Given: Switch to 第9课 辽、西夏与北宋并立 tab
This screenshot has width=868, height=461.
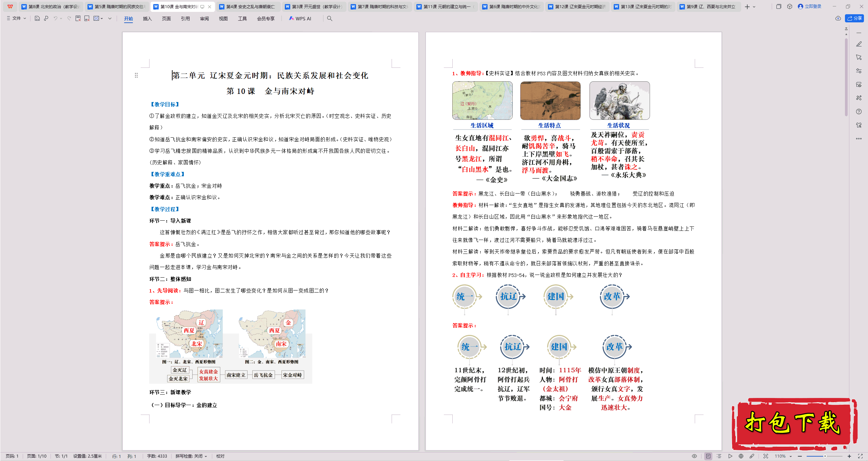Looking at the screenshot, I should pyautogui.click(x=709, y=6).
